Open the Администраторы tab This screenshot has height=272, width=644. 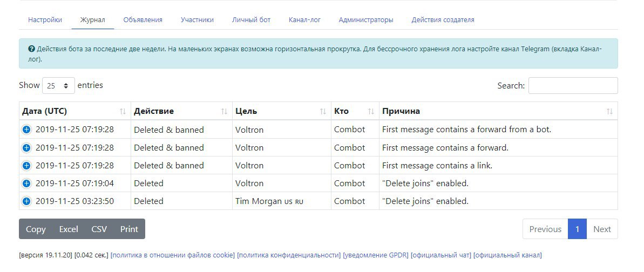tap(366, 20)
